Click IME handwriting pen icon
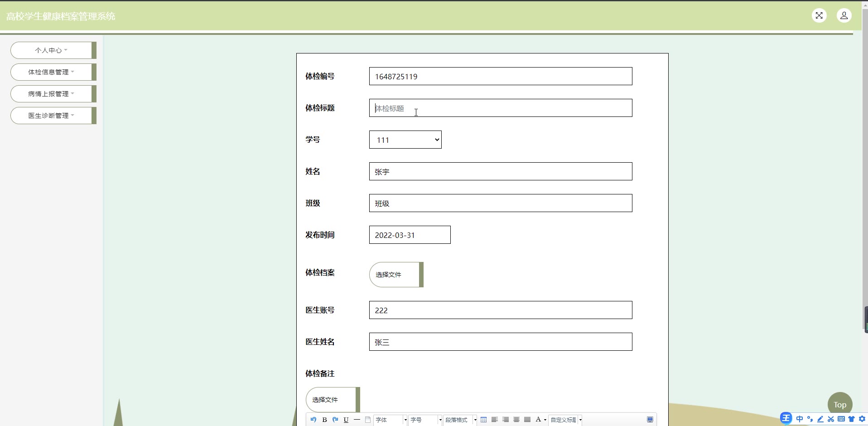This screenshot has height=426, width=868. point(820,419)
